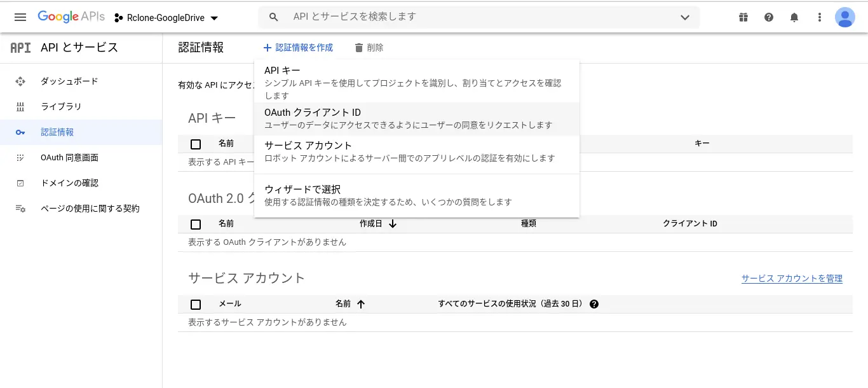Image resolution: width=868 pixels, height=388 pixels.
Task: Click the ダッシュボード sidebar icon
Action: click(20, 81)
